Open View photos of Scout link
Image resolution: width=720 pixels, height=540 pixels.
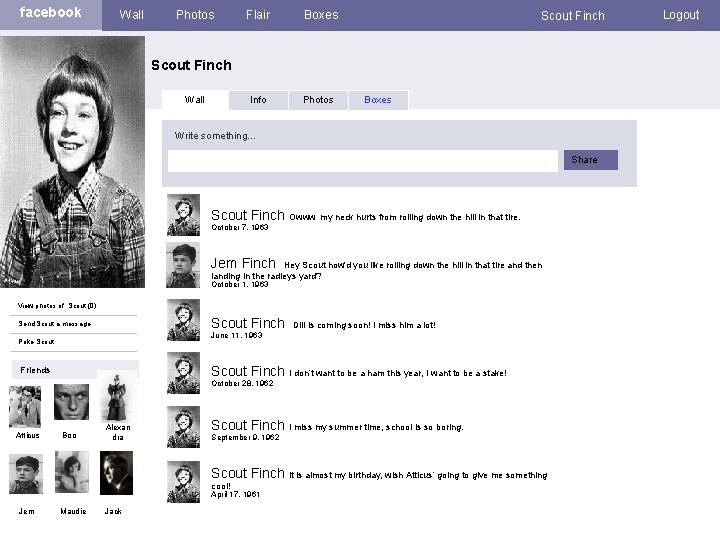(57, 306)
